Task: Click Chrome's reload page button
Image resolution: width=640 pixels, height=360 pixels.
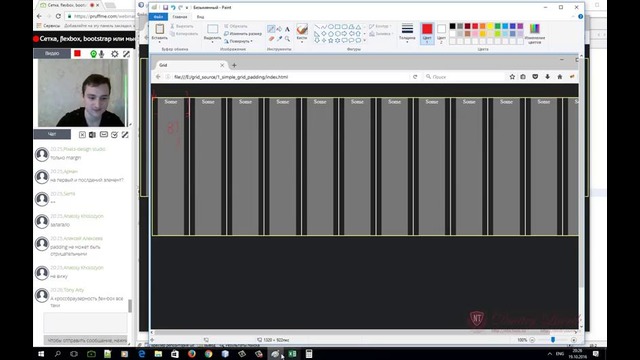Action: click(58, 16)
